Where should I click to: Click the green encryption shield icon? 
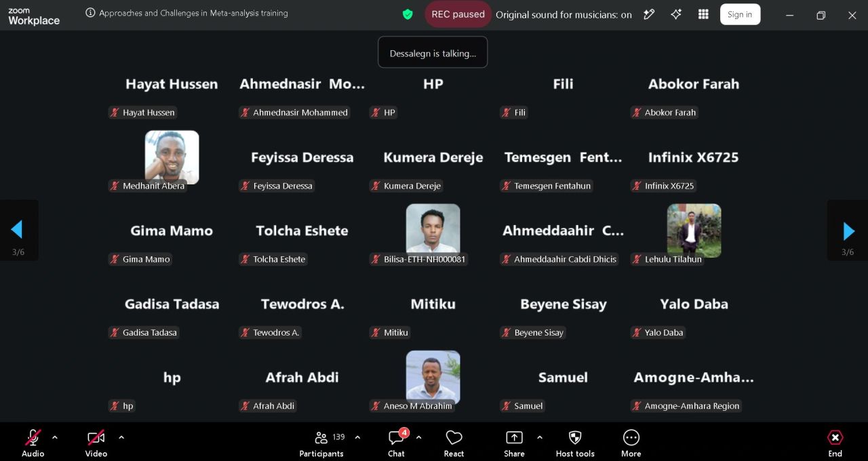tap(408, 14)
